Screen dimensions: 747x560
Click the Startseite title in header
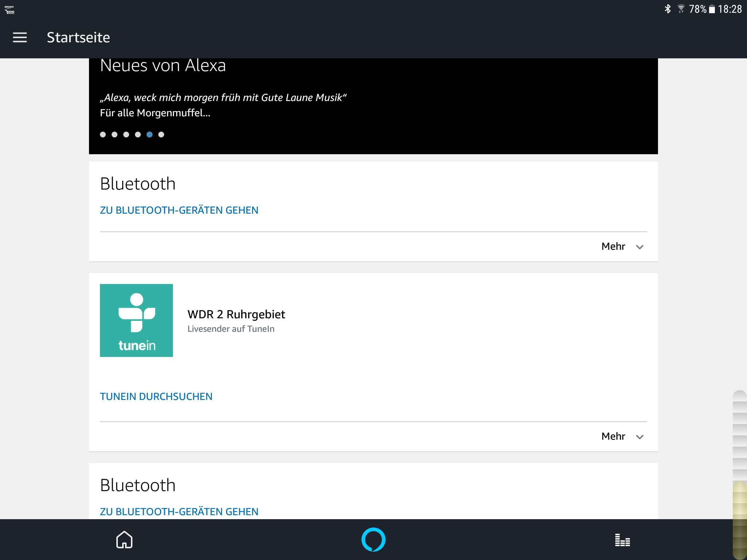coord(78,37)
